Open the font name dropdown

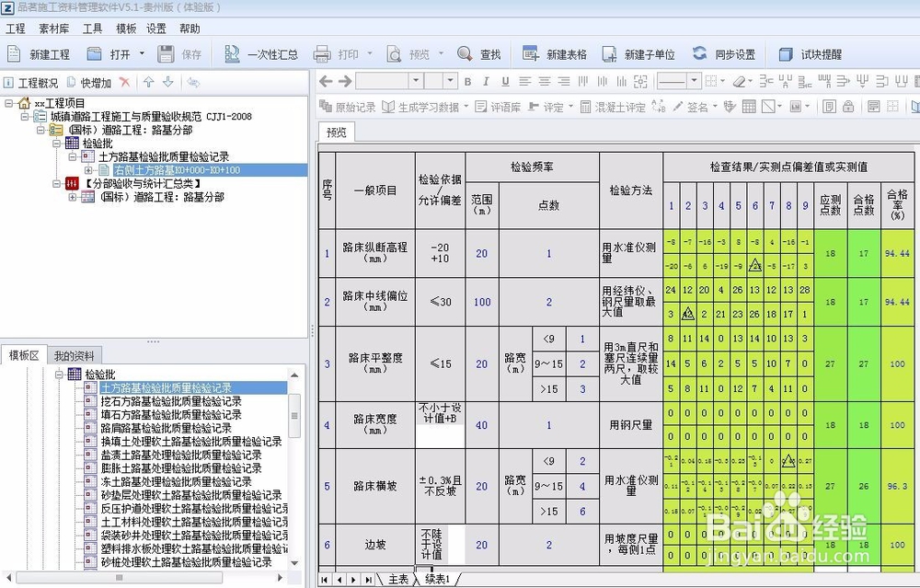click(x=416, y=80)
